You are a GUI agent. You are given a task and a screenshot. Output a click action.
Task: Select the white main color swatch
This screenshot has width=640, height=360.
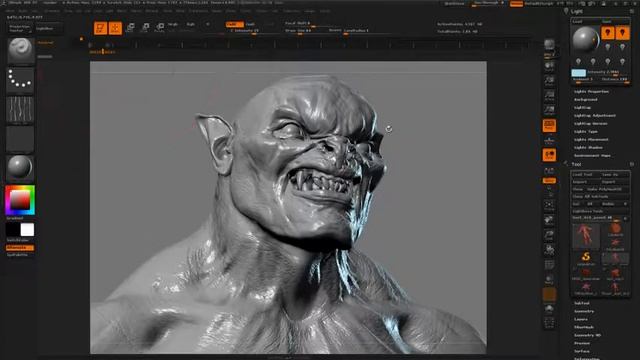tap(27, 230)
